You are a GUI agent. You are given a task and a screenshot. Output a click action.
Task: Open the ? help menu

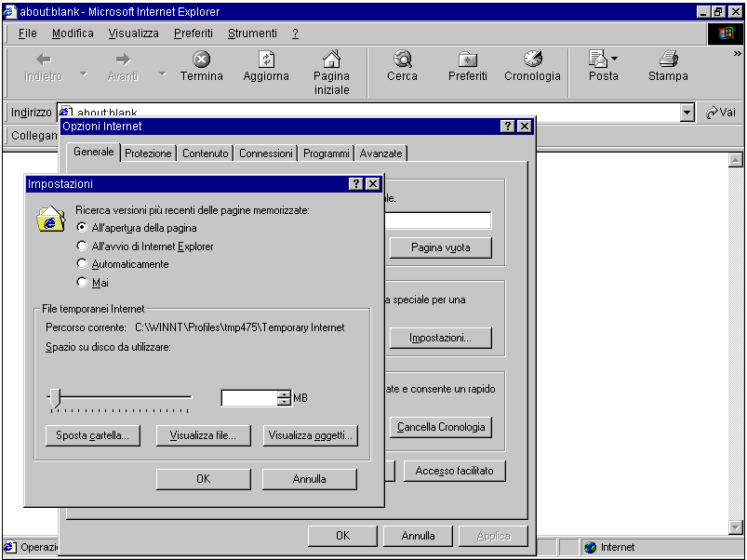pos(296,33)
